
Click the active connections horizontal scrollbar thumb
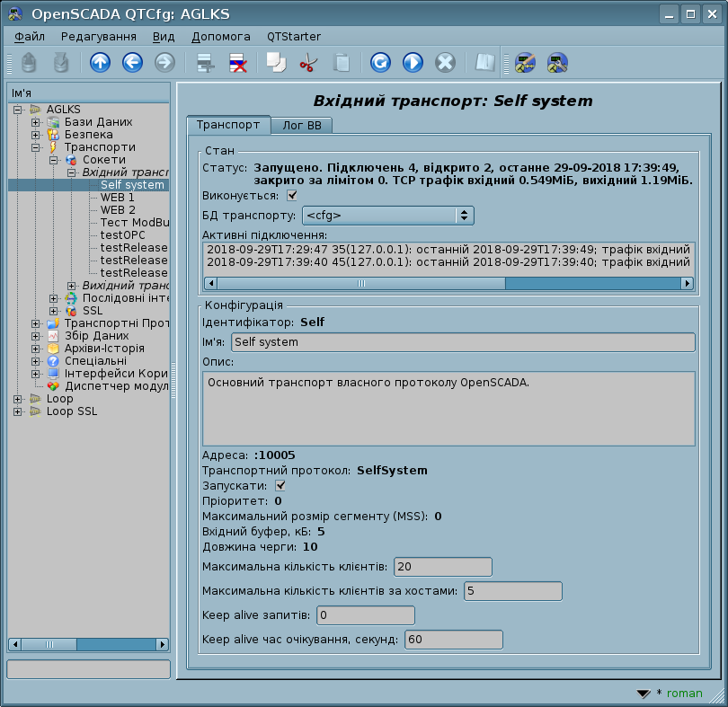[x=361, y=283]
